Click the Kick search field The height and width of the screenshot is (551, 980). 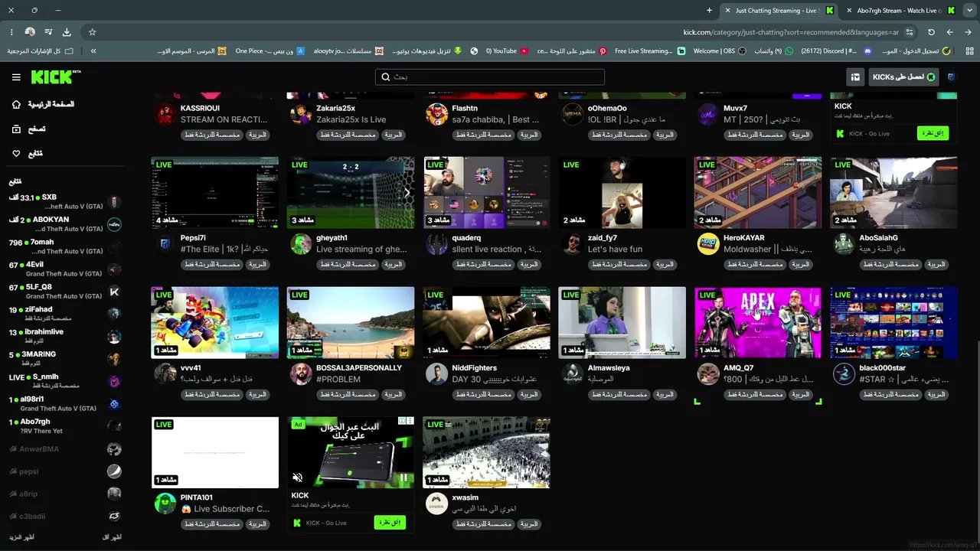click(x=490, y=77)
